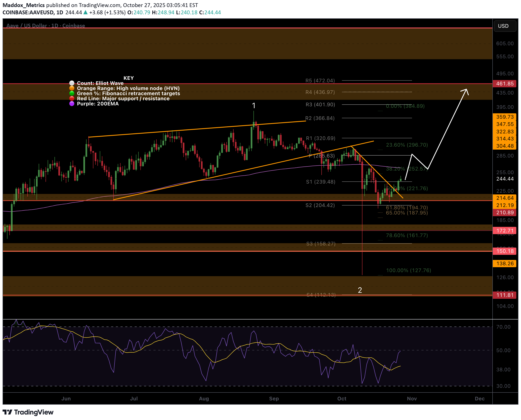Screen dimensions: 521x420
Task: Click the 70.00 RSI scale label
Action: click(503, 327)
